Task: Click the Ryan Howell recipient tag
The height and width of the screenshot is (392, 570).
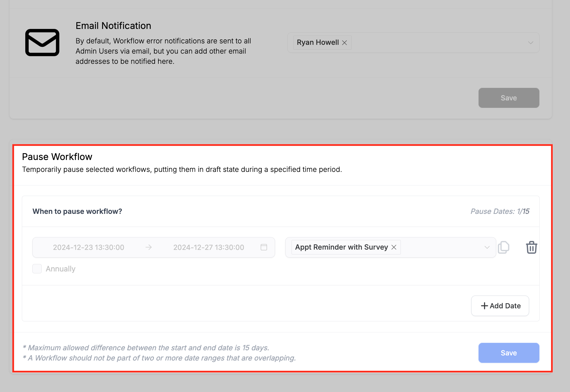Action: click(317, 43)
